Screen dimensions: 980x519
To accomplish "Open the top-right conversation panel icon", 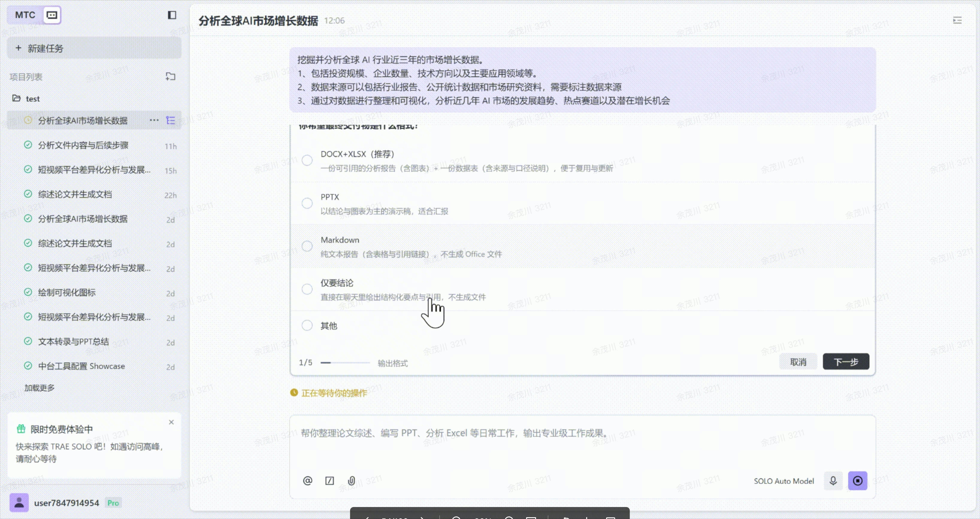I will coord(957,20).
